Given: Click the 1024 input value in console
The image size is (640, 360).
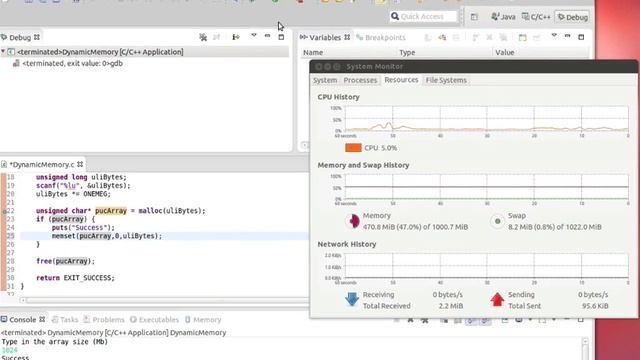Looking at the screenshot, I should tap(10, 350).
